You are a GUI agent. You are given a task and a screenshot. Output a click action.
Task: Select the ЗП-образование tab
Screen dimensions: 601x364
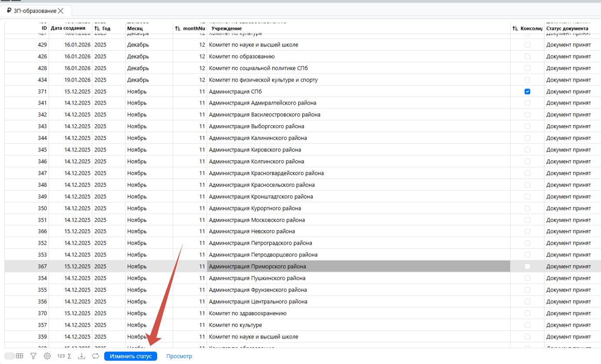(35, 11)
